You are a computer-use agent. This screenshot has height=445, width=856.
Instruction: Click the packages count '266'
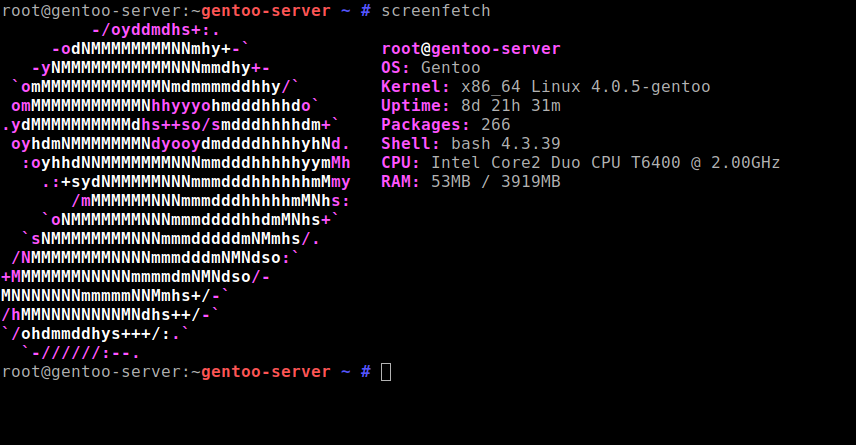pyautogui.click(x=496, y=124)
